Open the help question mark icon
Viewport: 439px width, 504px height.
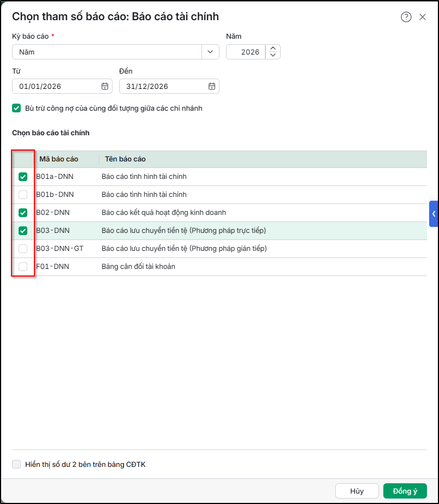tap(406, 17)
